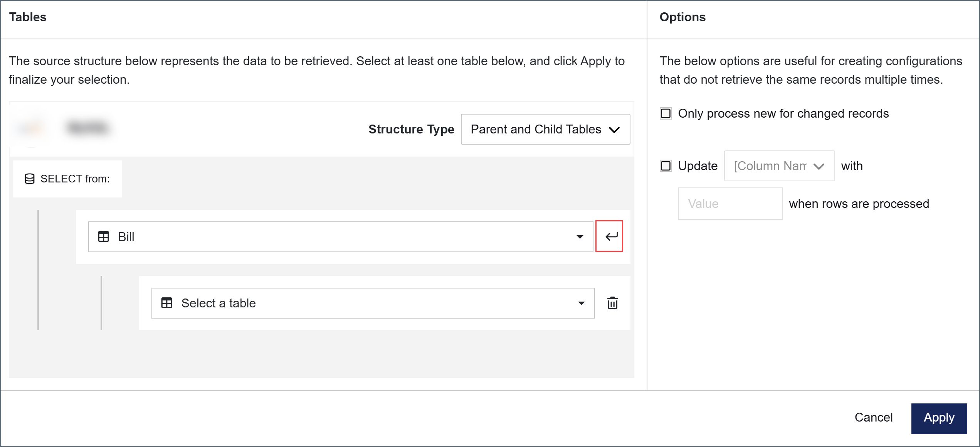Click the Options panel heading
980x447 pixels.
682,17
